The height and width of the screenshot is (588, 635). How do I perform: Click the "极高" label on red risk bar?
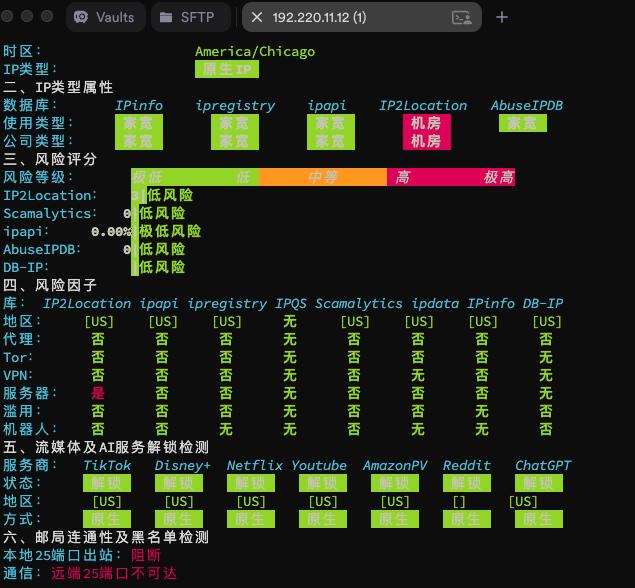(499, 177)
